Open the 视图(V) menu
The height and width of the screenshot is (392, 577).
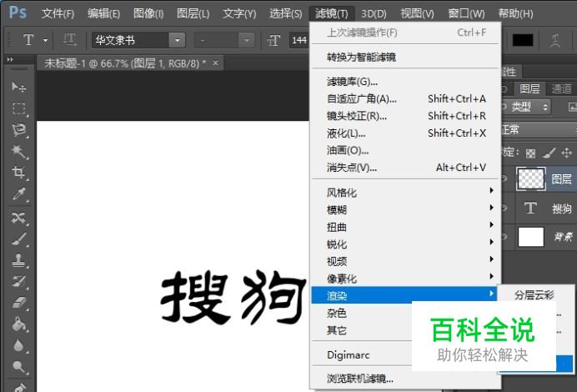pyautogui.click(x=417, y=13)
